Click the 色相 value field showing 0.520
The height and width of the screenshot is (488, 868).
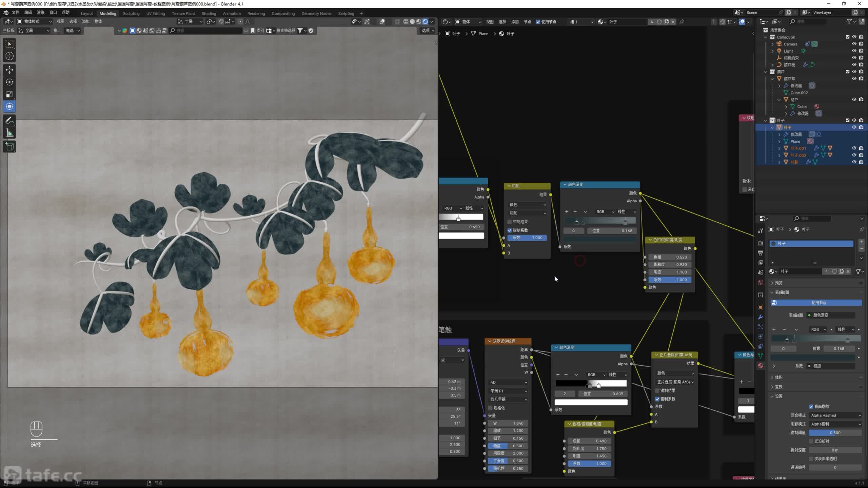670,257
